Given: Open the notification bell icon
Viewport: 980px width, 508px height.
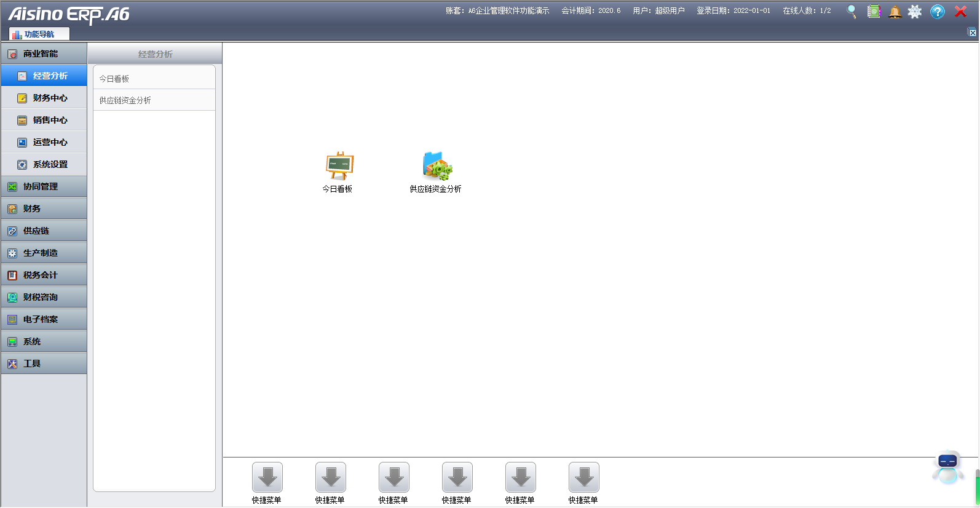Looking at the screenshot, I should (895, 12).
